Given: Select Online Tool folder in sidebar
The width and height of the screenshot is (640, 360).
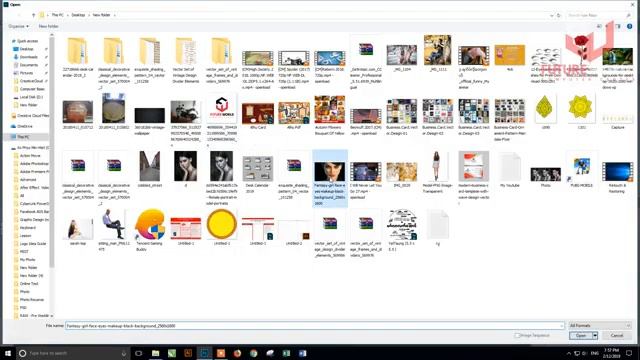Looking at the screenshot, I should pyautogui.click(x=29, y=283).
